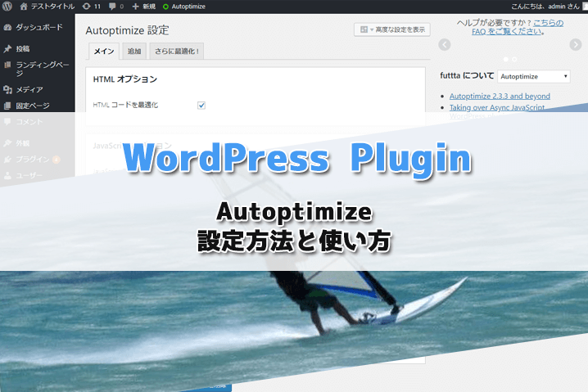This screenshot has width=588, height=392.
Task: Open Taking over Async JavaScript link
Action: (497, 107)
